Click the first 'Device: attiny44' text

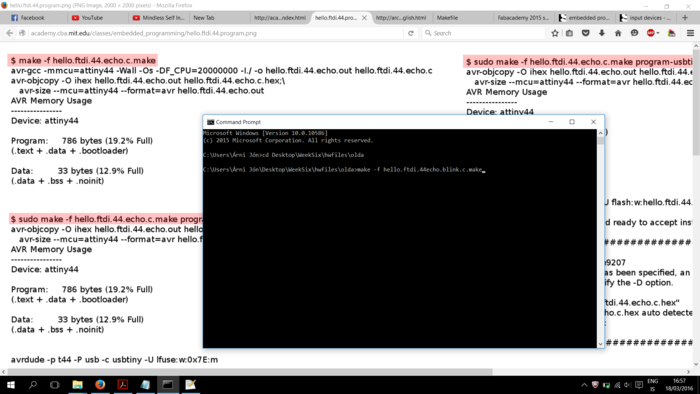coord(45,120)
